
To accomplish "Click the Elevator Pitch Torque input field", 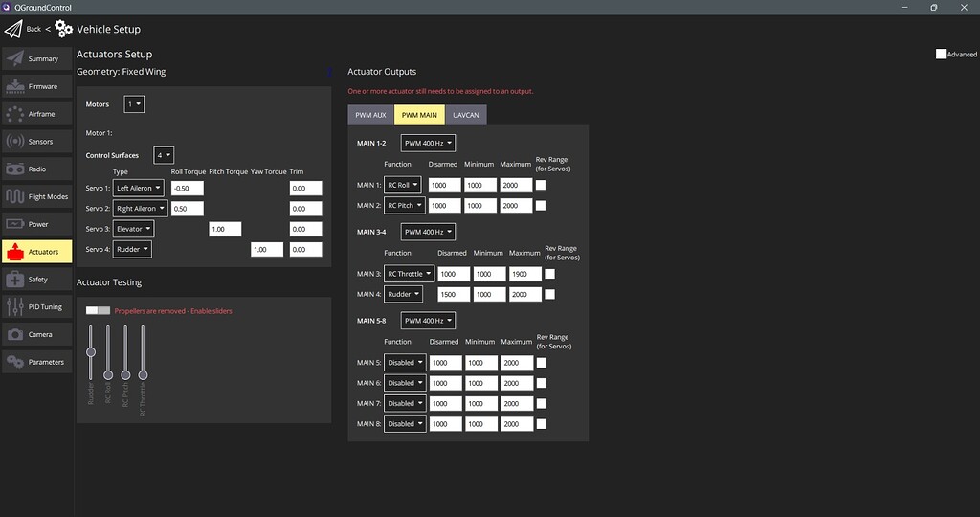I will pyautogui.click(x=225, y=229).
